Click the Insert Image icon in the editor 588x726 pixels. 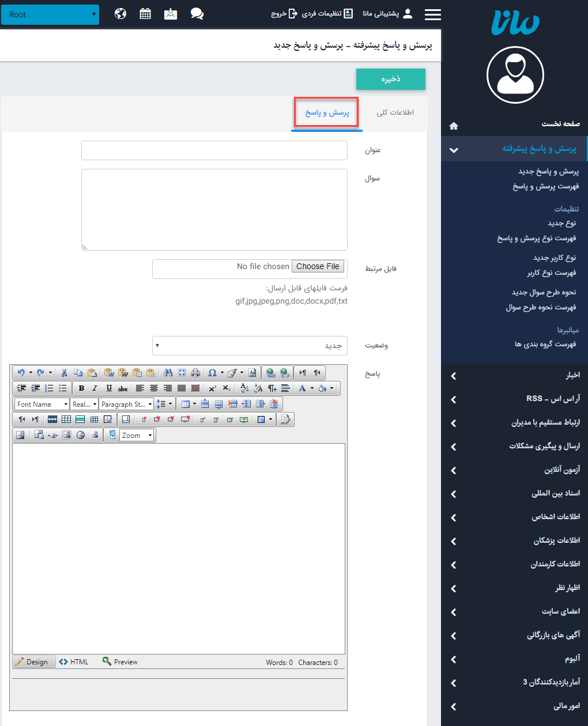coord(20,434)
